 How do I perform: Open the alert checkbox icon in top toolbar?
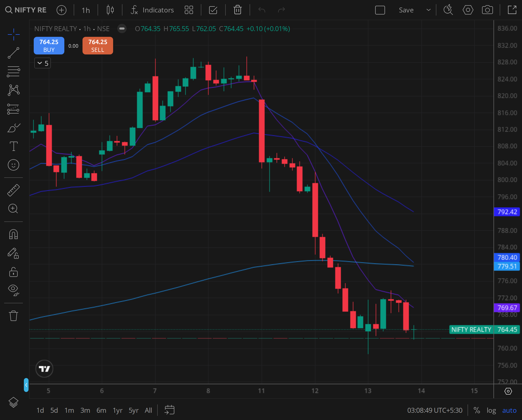[x=213, y=10]
